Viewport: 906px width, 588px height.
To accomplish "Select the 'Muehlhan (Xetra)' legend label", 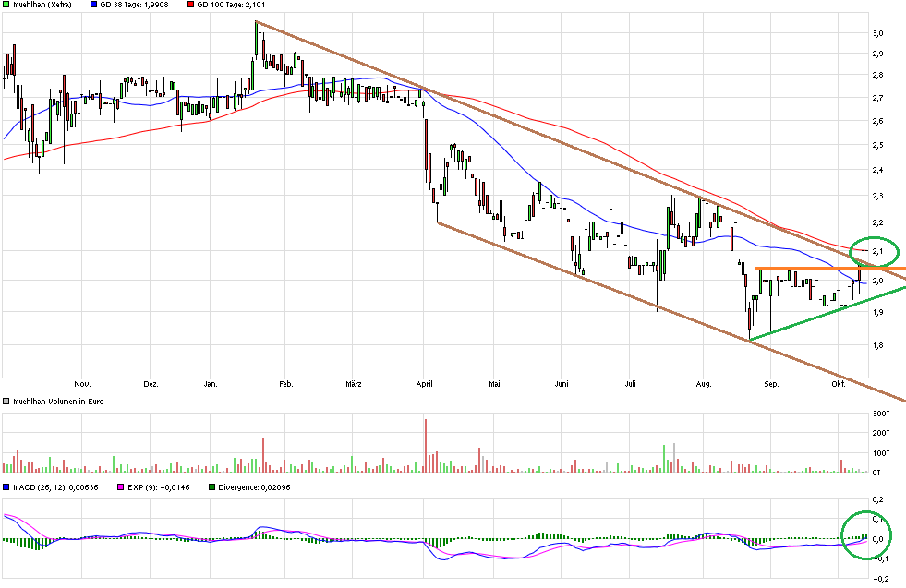I will coord(42,5).
